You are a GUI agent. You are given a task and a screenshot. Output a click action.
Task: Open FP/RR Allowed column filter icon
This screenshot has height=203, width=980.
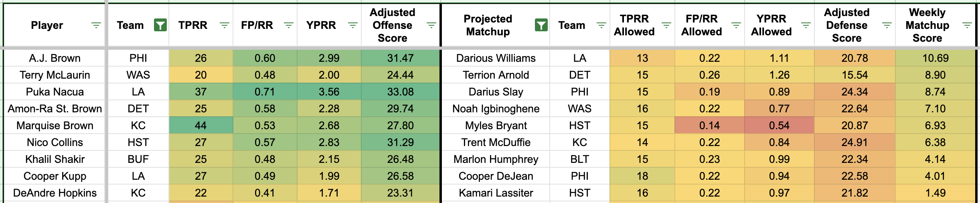736,25
